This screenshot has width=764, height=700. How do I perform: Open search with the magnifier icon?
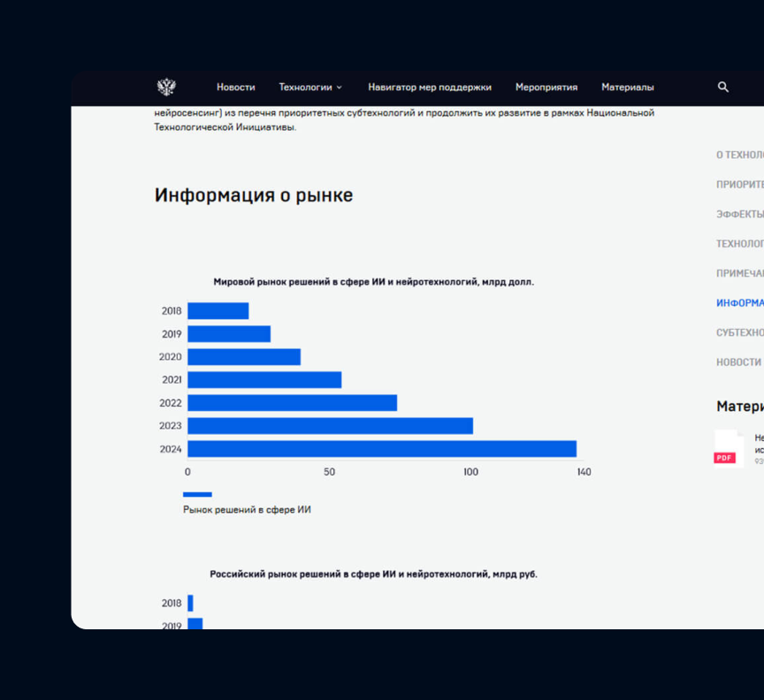(x=723, y=87)
